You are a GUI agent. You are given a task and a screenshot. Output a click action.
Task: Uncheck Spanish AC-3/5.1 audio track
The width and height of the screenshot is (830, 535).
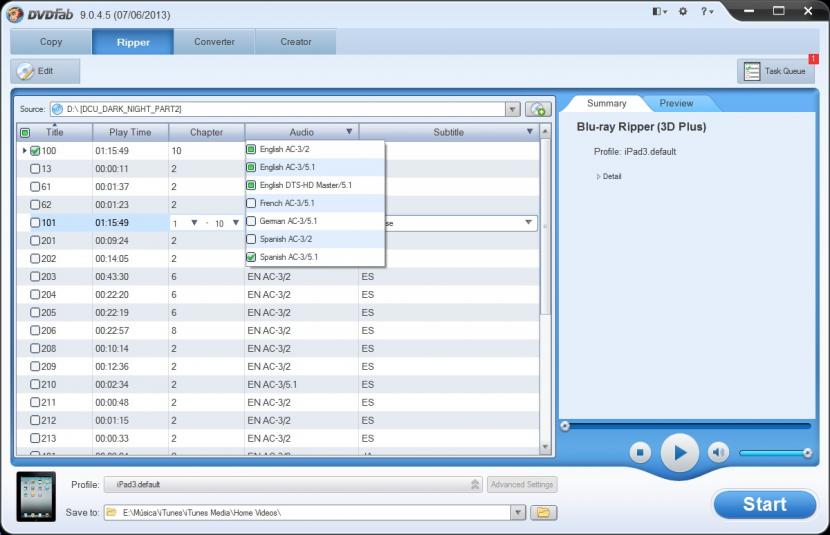251,257
